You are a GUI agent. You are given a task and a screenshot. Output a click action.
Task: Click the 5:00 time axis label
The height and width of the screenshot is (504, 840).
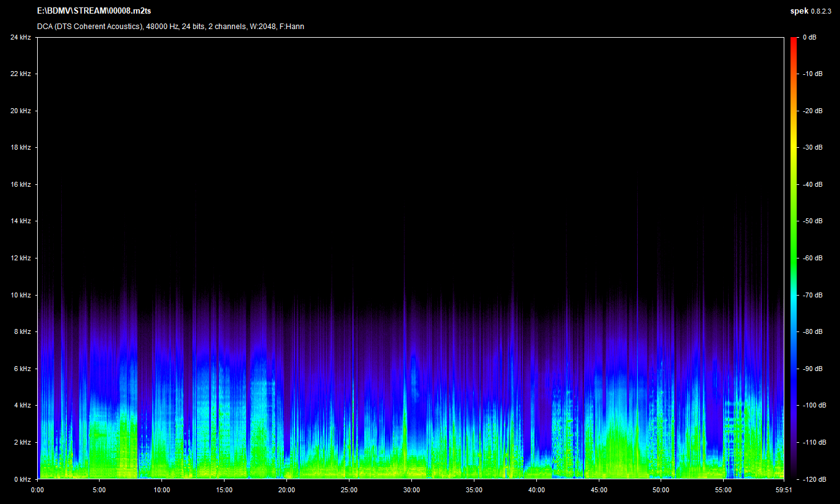(x=99, y=490)
